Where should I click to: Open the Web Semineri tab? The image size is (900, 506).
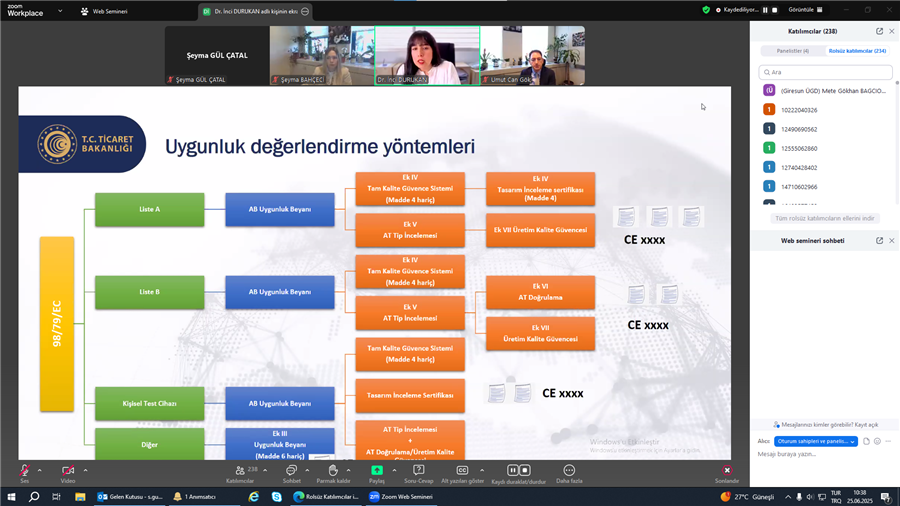[x=104, y=11]
